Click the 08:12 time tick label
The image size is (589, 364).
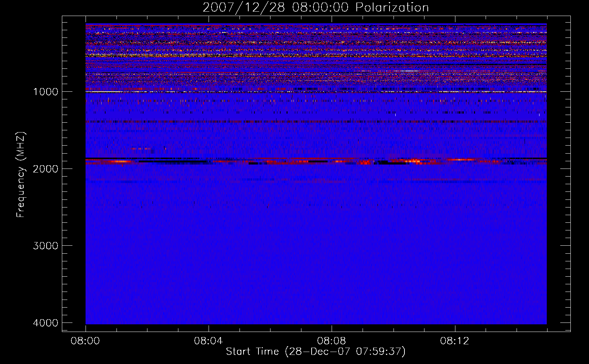(x=455, y=341)
